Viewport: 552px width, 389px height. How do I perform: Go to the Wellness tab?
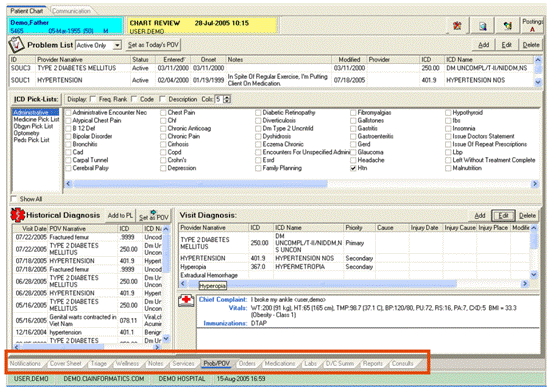[x=127, y=363]
